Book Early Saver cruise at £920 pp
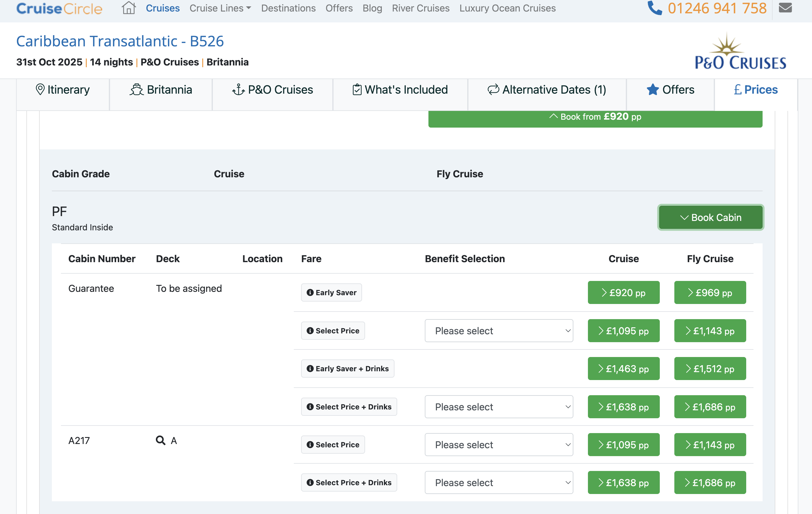The width and height of the screenshot is (812, 514). [623, 292]
